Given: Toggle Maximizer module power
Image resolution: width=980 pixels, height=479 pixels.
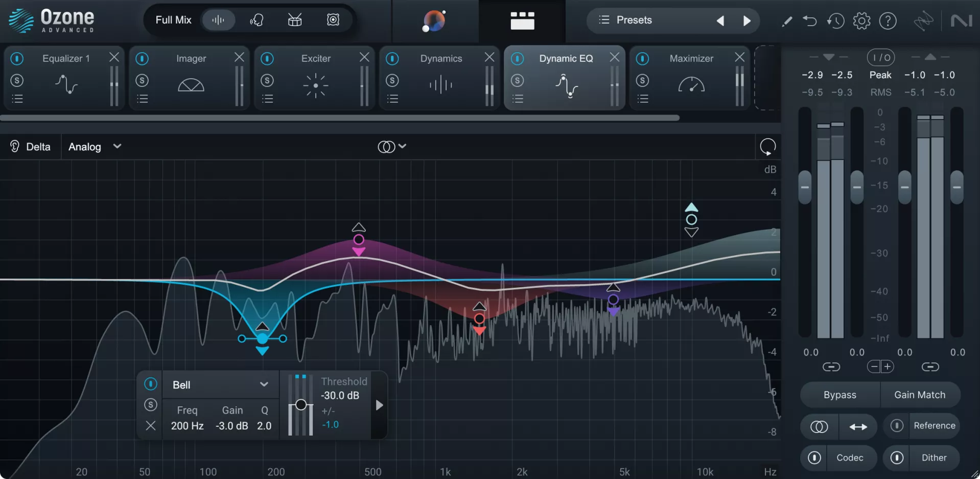Looking at the screenshot, I should point(643,59).
